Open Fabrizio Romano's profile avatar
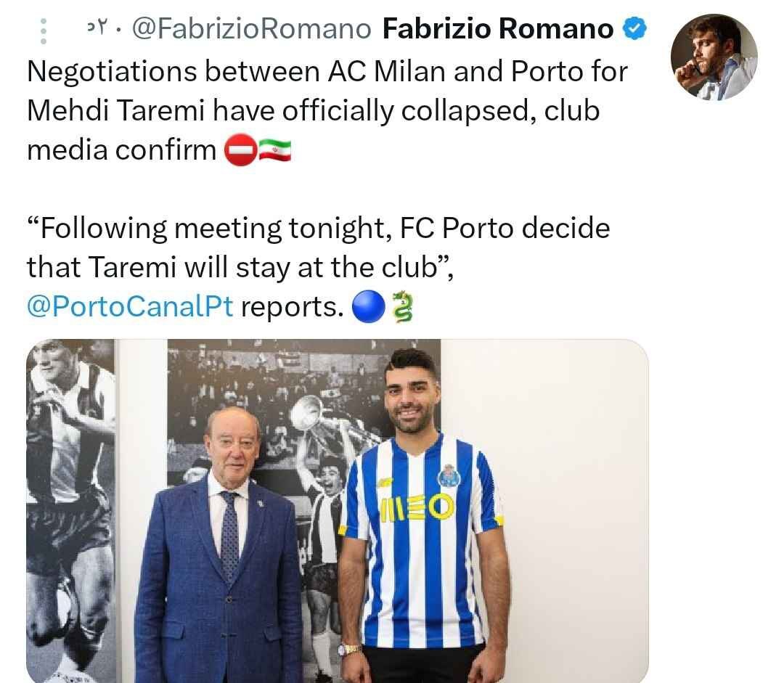784x683 pixels. click(x=714, y=57)
